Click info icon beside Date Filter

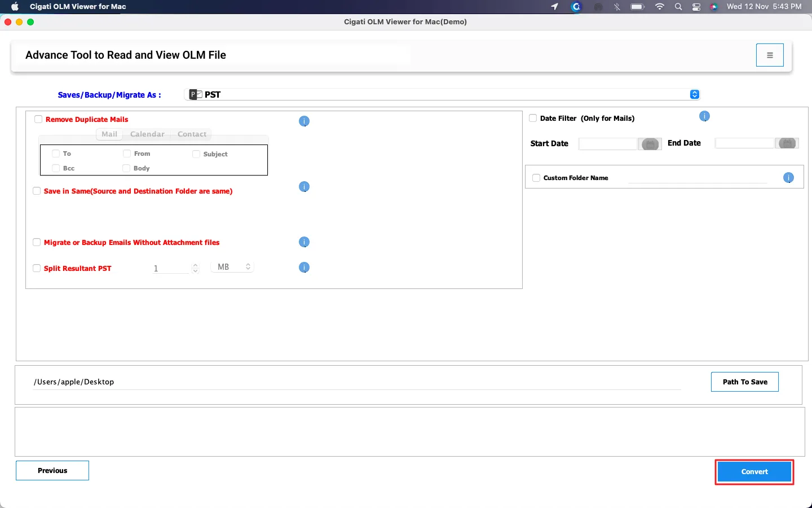[x=704, y=116]
